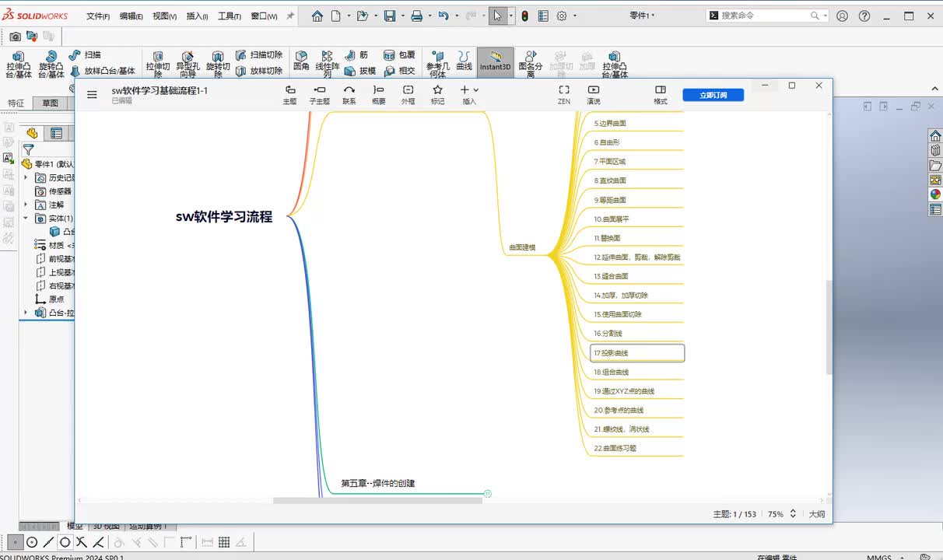
Task: Click the Open file folder icon
Action: coord(362,16)
